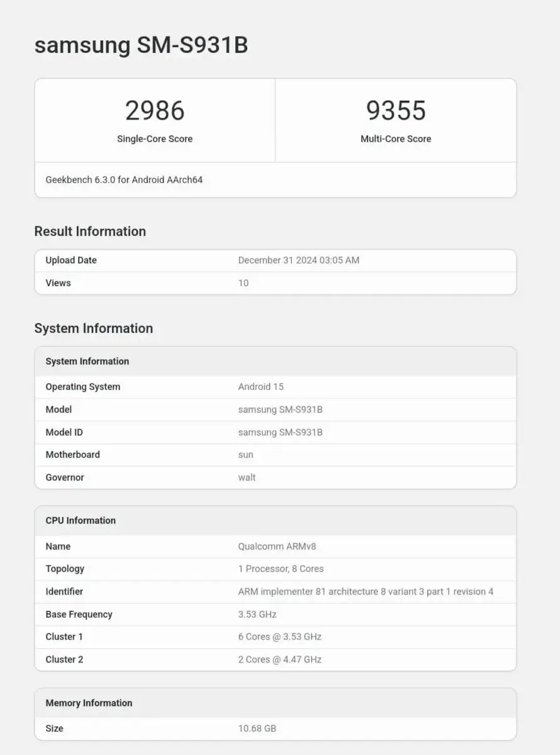Select the Multi-Core Score value 9355
This screenshot has height=755, width=560.
[x=396, y=110]
